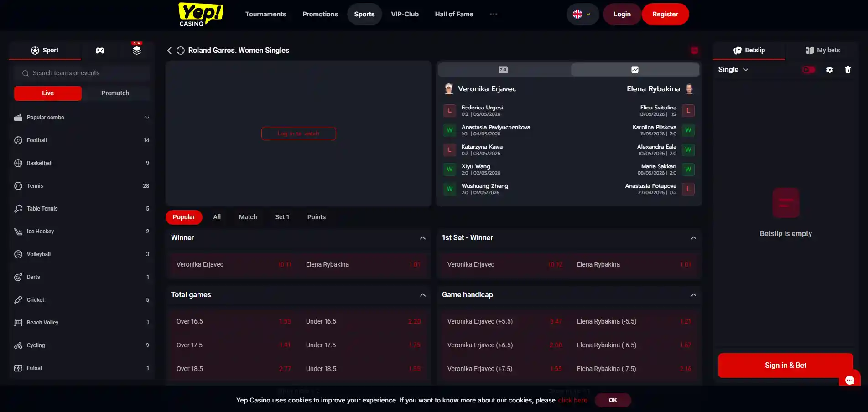Click the Login button
The image size is (868, 412).
(x=622, y=14)
